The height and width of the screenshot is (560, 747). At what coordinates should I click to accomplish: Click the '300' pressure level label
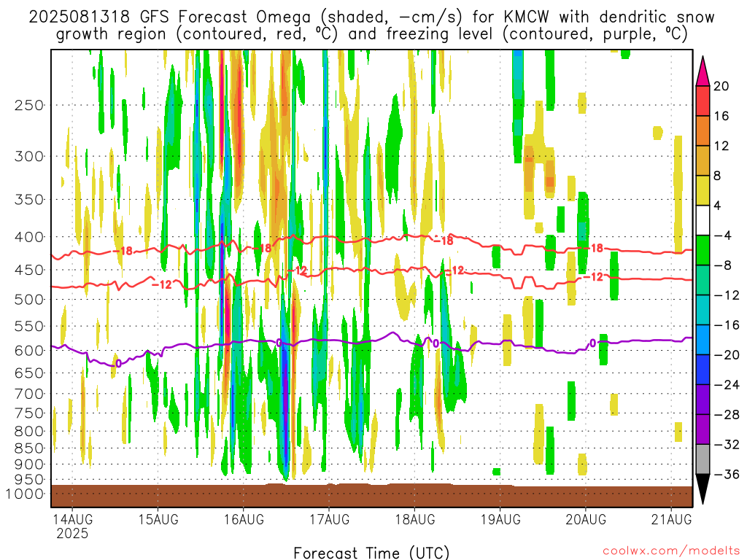29,156
